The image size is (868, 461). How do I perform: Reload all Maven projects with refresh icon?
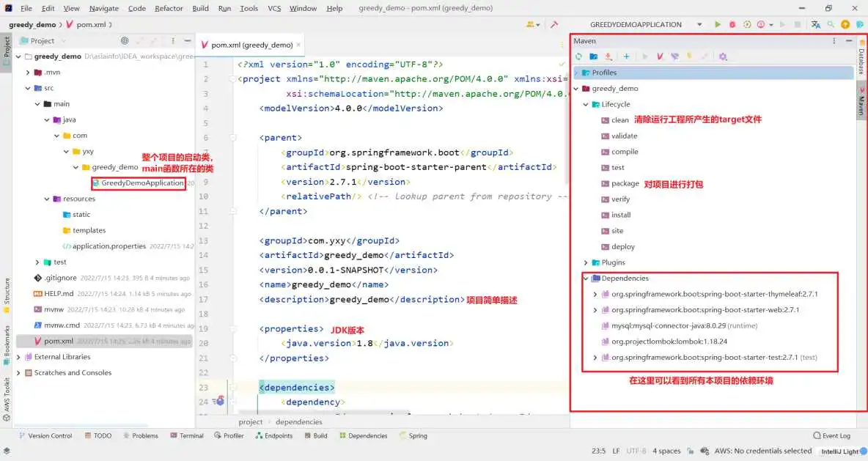(x=579, y=56)
